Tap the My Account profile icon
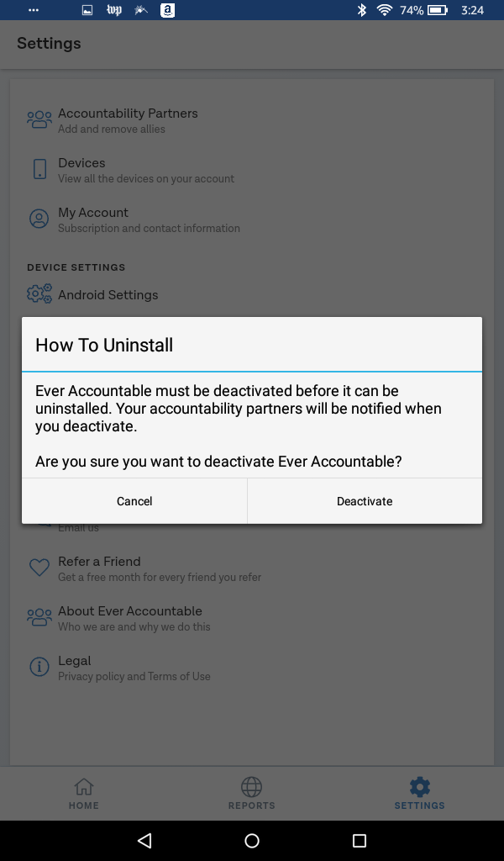Screen dimensions: 504x861 39,219
